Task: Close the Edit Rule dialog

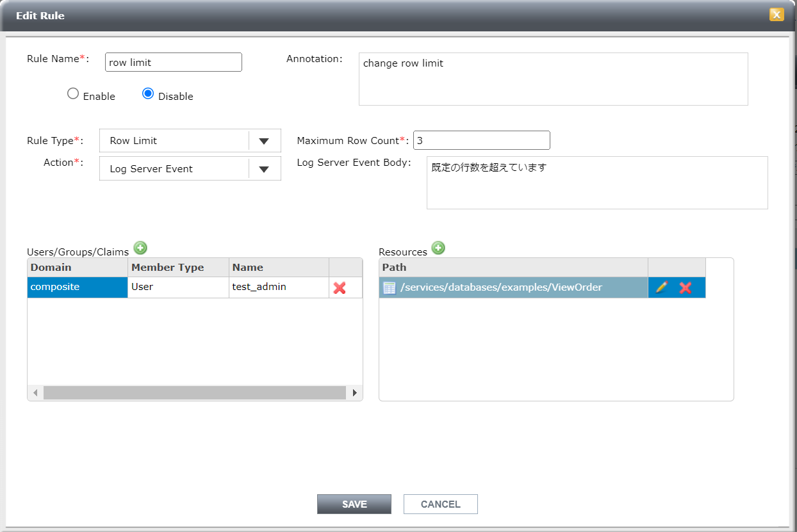Action: pos(776,15)
